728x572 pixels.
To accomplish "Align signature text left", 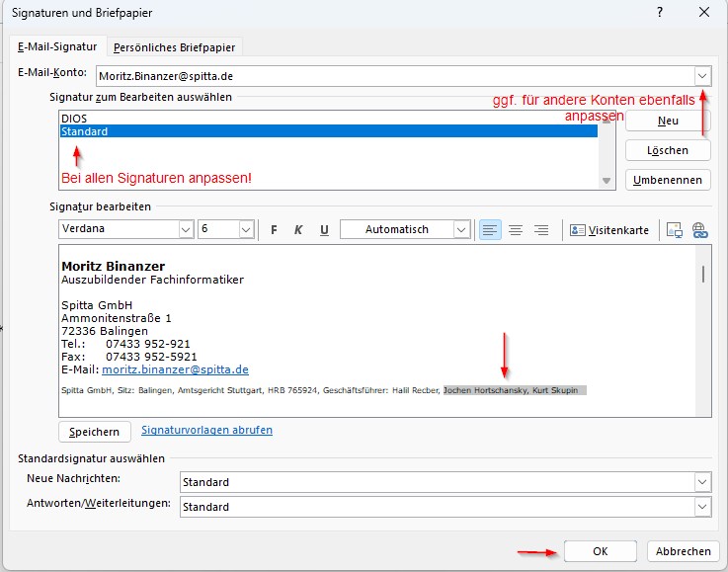I will click(490, 229).
